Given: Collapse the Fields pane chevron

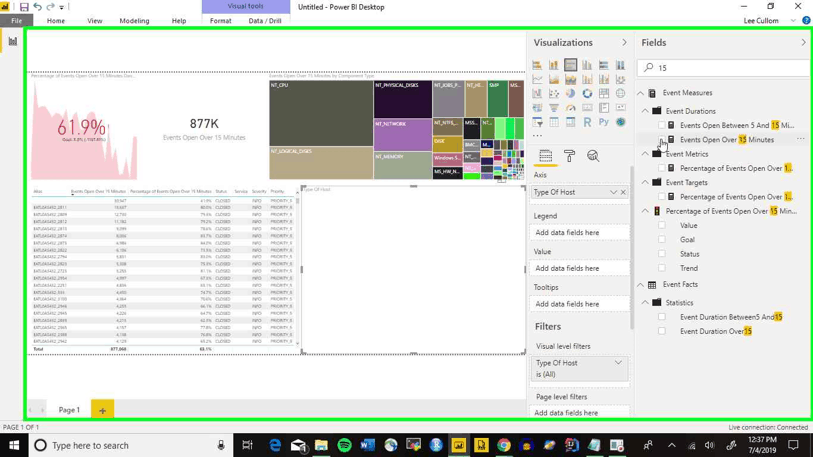Looking at the screenshot, I should tap(804, 43).
